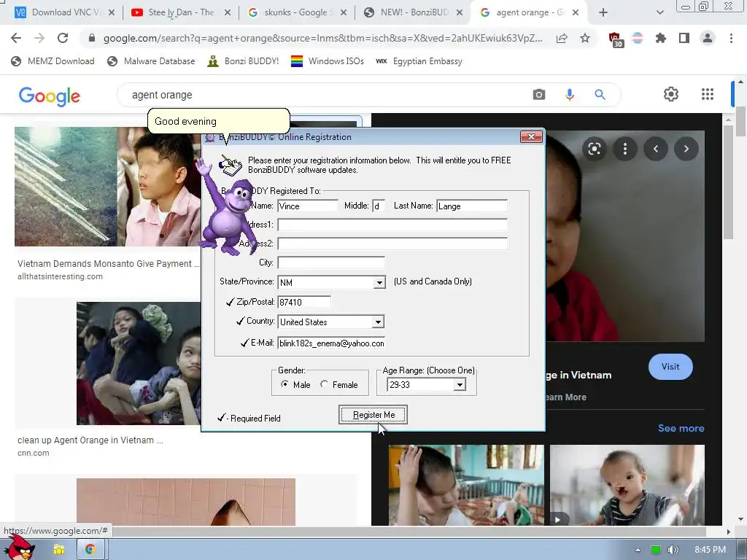747x560 pixels.
Task: Switch to the skunks Google search tab
Action: 296,13
